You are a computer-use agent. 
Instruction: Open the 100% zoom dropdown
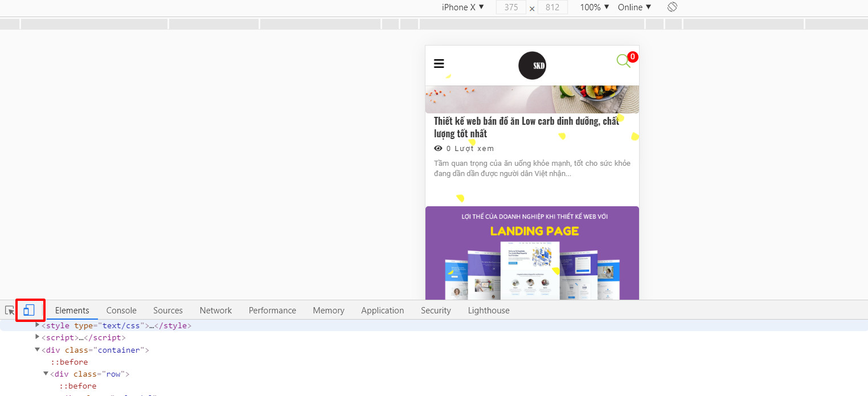pos(595,7)
